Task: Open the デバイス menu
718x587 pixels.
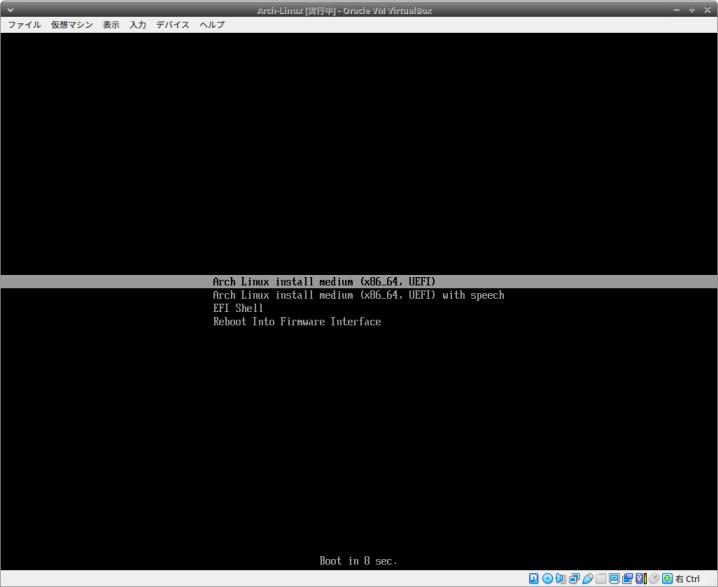Action: (173, 25)
